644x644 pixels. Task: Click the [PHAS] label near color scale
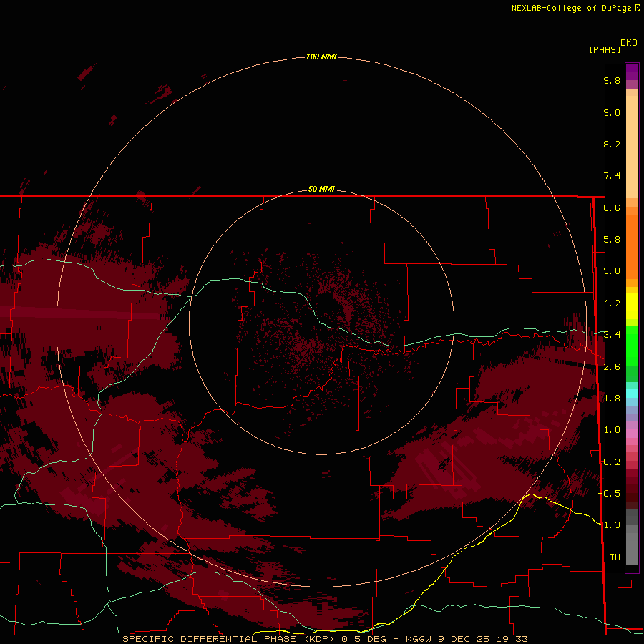(x=605, y=49)
